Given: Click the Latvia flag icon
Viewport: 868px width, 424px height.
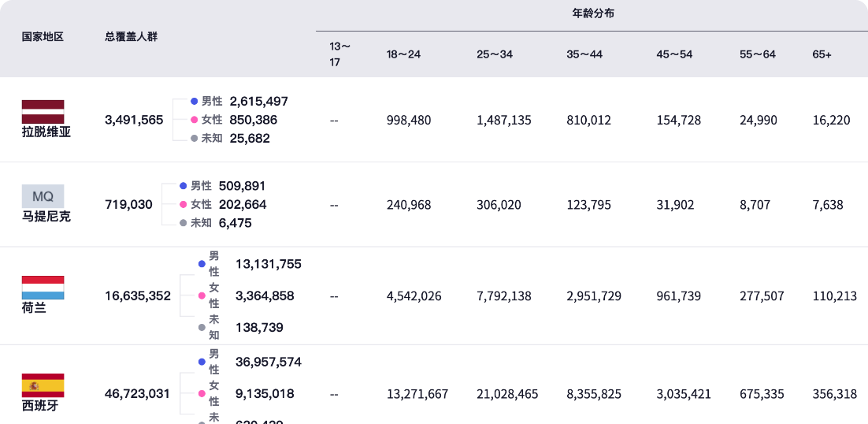Looking at the screenshot, I should tap(43, 112).
